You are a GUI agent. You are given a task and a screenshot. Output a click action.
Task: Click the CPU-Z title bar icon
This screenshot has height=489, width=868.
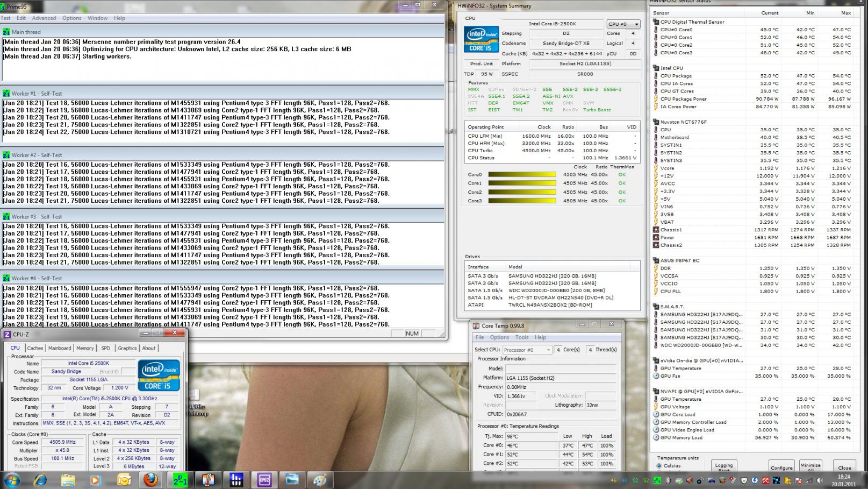coord(7,334)
